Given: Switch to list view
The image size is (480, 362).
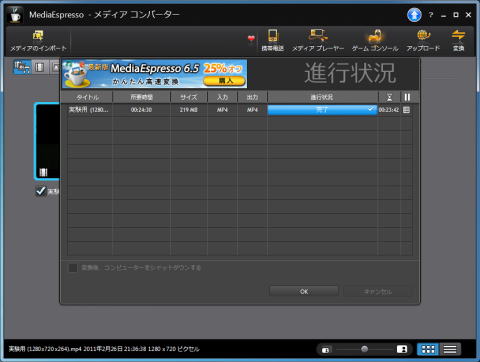Looking at the screenshot, I should click(x=450, y=349).
